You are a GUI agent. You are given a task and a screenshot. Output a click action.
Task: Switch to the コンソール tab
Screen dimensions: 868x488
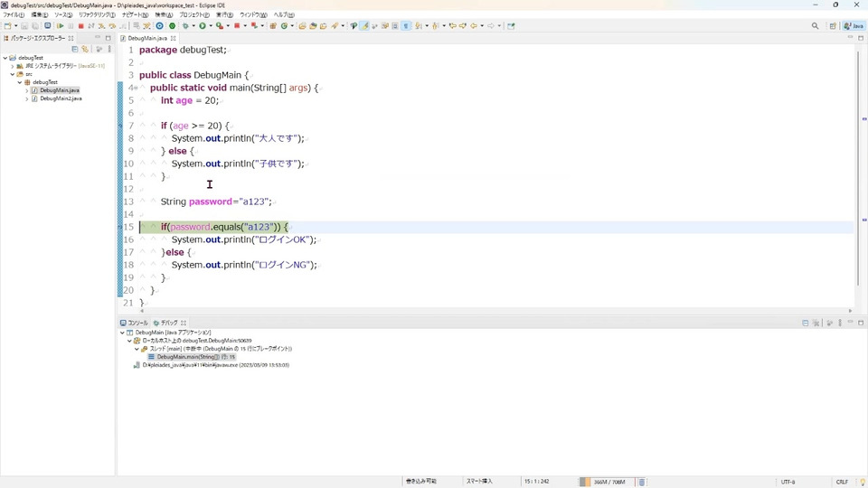click(137, 323)
